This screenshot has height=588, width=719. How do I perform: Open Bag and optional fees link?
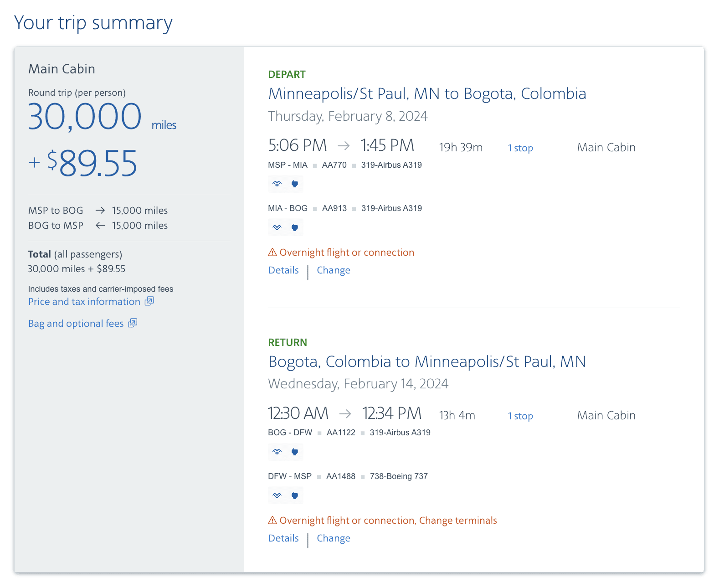click(x=76, y=324)
